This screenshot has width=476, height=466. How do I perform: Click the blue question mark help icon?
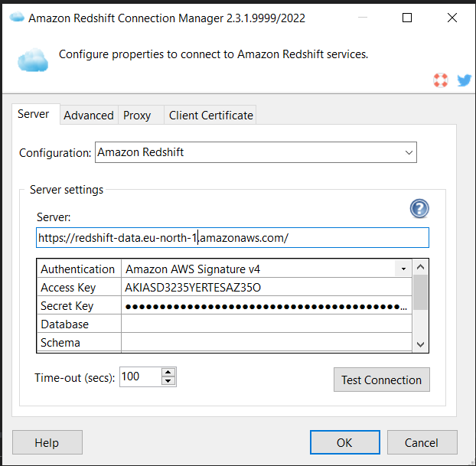419,209
